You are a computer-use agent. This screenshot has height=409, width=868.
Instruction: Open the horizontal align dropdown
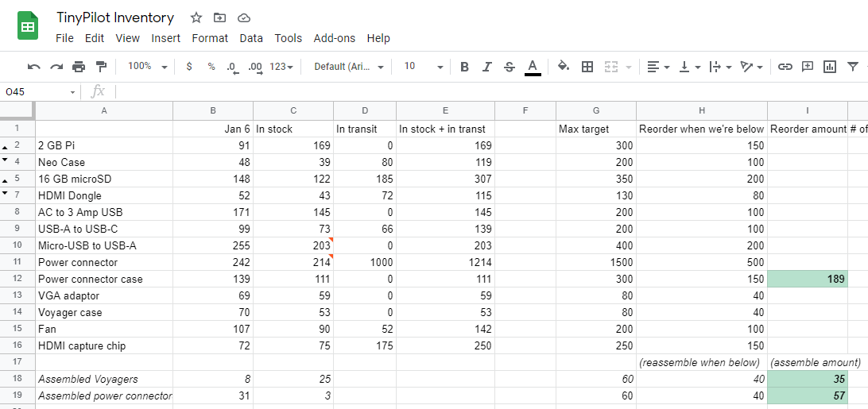[x=659, y=67]
